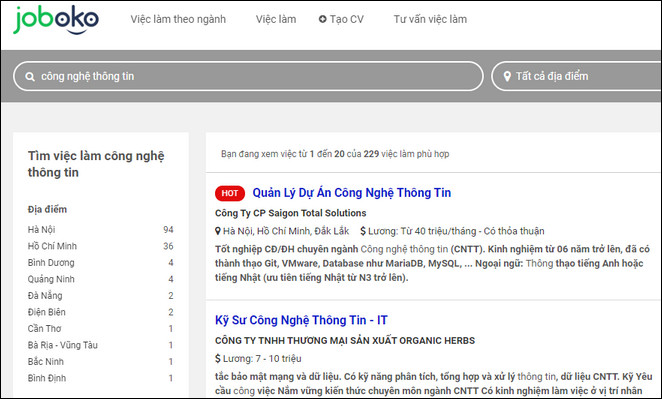Filter by location Cần Thơ
This screenshot has height=399, width=662.
pyautogui.click(x=44, y=328)
